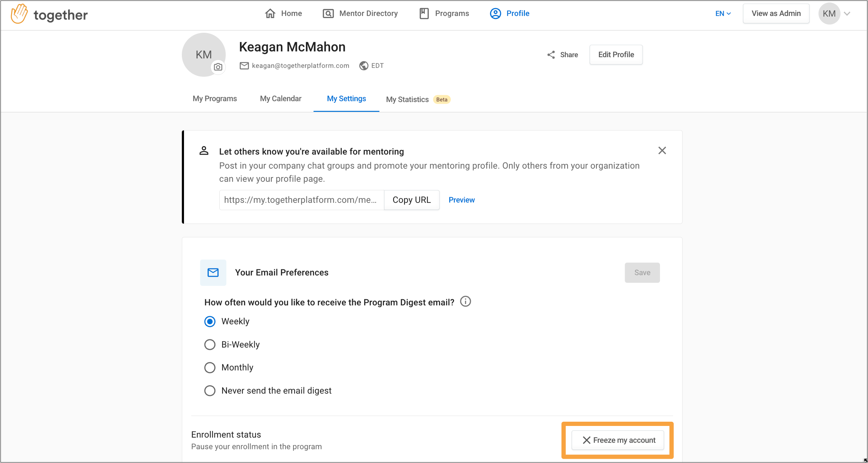
Task: Click the Programs bookmark icon
Action: point(424,13)
